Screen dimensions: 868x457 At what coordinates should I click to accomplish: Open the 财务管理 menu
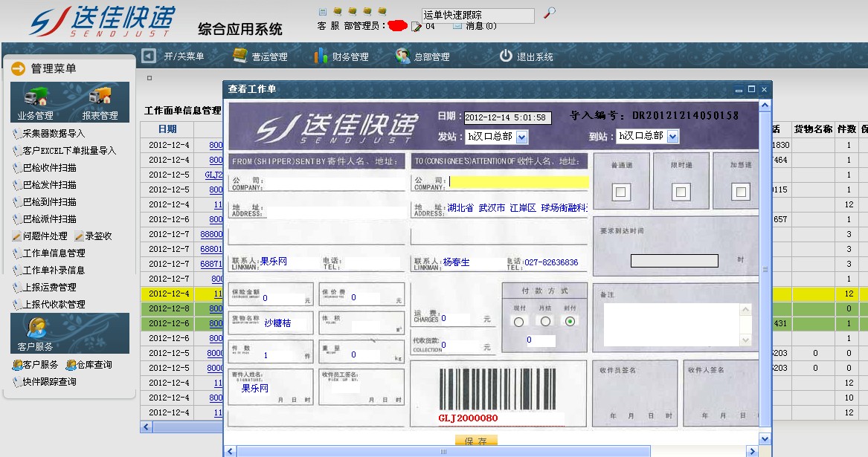click(x=341, y=56)
